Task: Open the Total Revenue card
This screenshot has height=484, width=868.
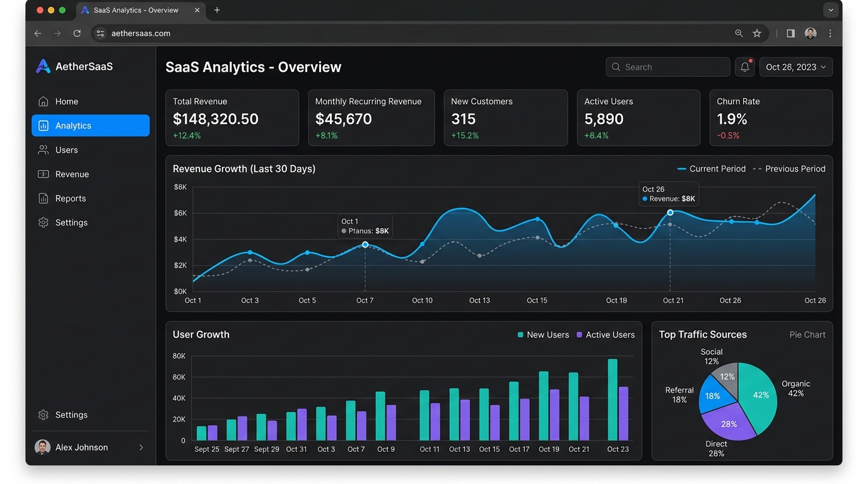Action: point(232,118)
